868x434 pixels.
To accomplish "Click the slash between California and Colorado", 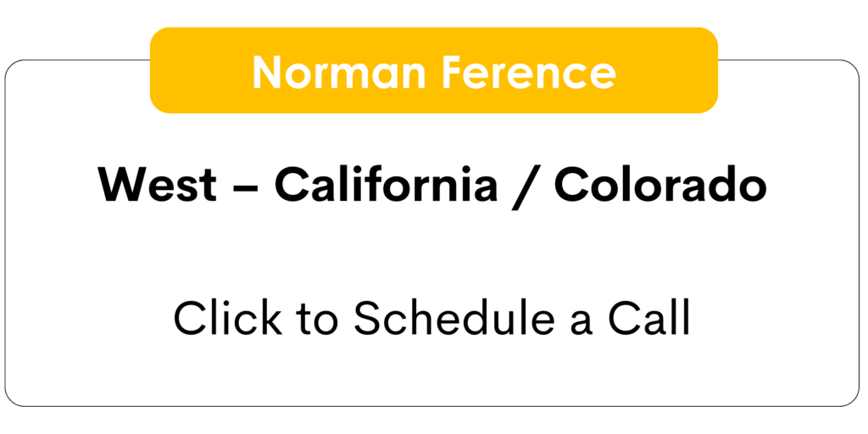I will pos(526,188).
